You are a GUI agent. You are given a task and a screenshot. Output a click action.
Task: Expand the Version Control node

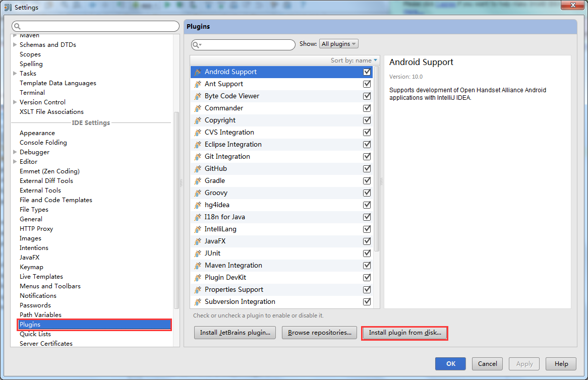pyautogui.click(x=15, y=102)
